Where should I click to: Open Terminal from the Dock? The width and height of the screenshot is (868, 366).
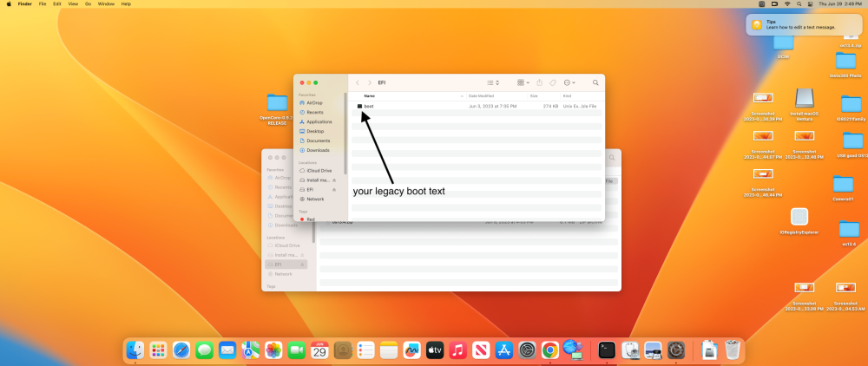pos(608,350)
